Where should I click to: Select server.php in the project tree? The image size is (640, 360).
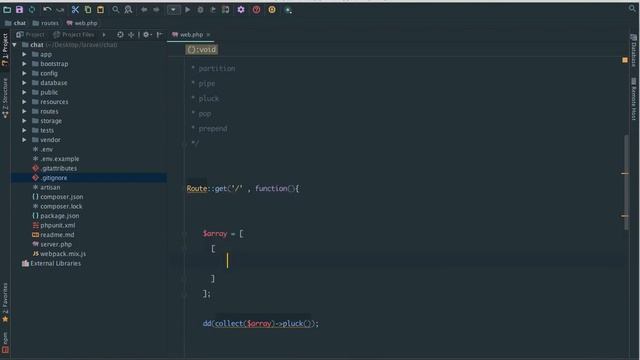[52, 244]
